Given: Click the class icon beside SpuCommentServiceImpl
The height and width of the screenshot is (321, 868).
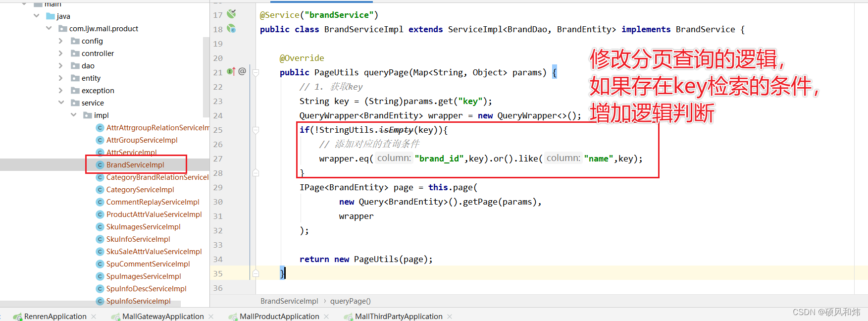Looking at the screenshot, I should (100, 264).
